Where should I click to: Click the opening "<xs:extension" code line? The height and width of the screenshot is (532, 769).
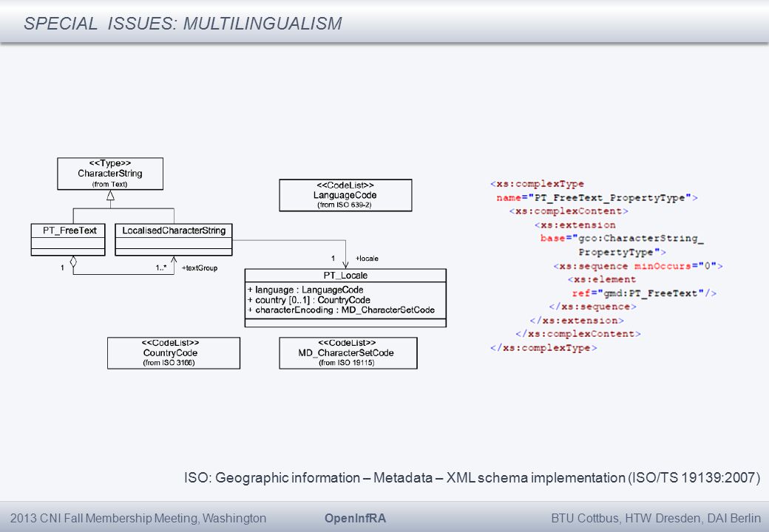point(575,225)
